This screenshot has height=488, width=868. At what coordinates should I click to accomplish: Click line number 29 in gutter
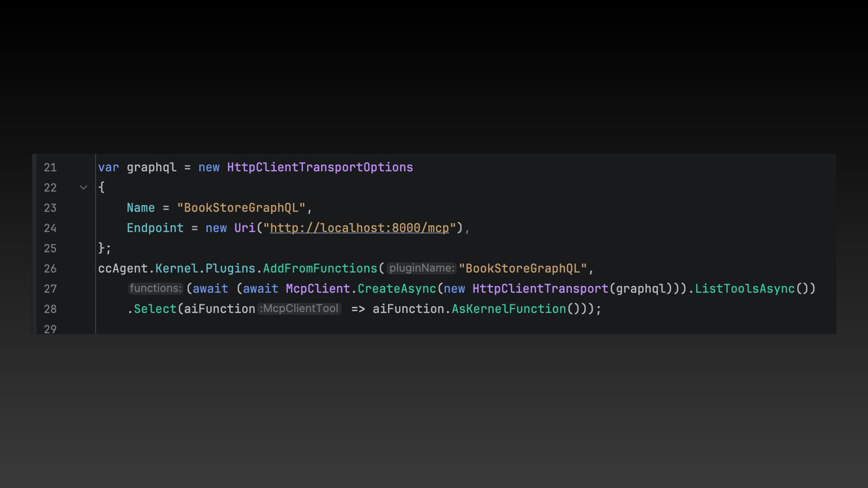pos(50,329)
